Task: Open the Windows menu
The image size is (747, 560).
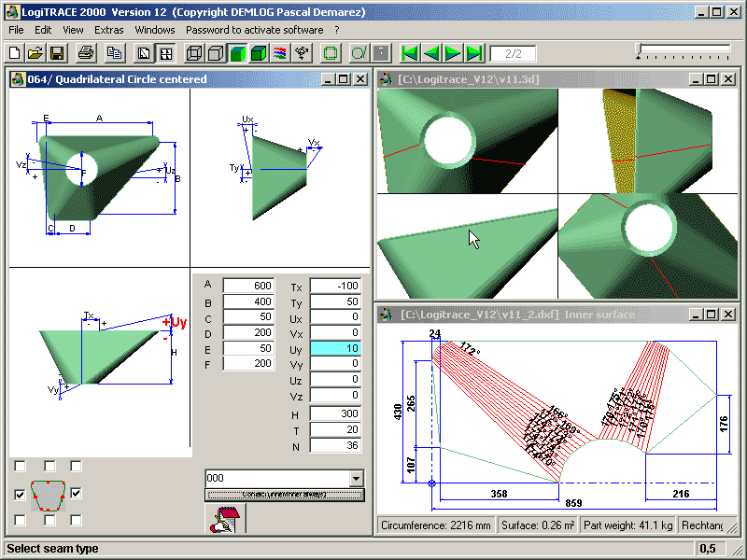Action: tap(155, 30)
